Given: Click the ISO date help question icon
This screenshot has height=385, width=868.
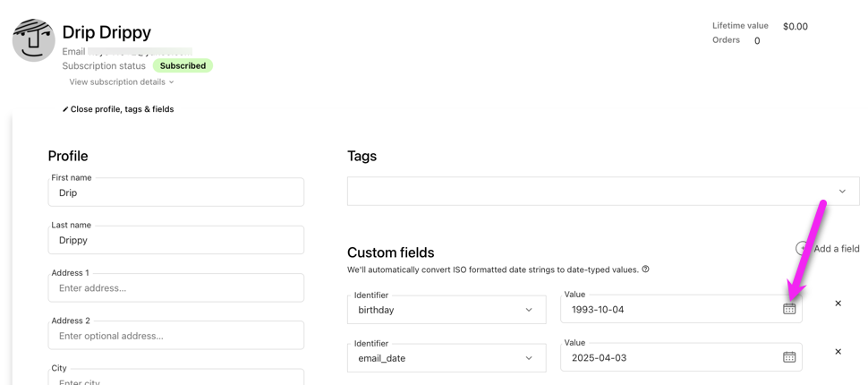Looking at the screenshot, I should point(645,269).
